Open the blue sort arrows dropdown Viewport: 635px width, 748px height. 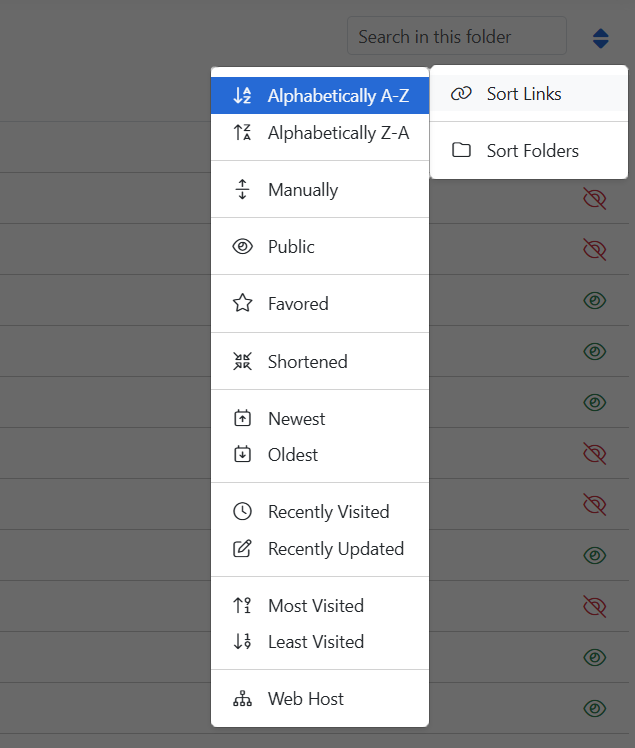click(x=601, y=38)
